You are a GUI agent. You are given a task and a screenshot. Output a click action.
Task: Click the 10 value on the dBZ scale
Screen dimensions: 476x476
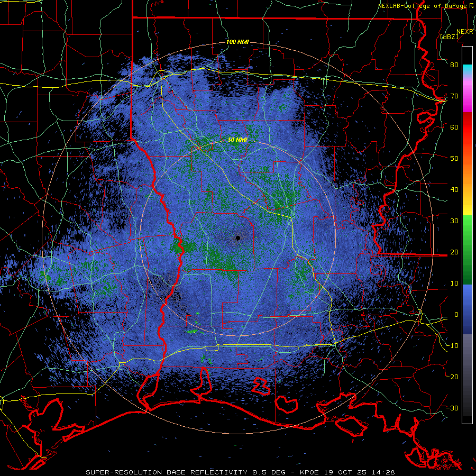tap(454, 283)
